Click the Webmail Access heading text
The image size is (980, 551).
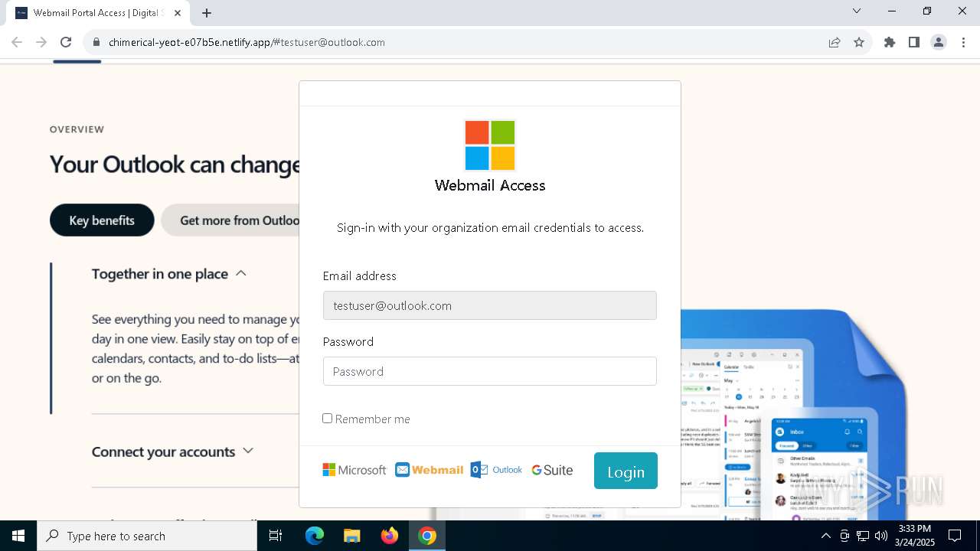pos(490,185)
